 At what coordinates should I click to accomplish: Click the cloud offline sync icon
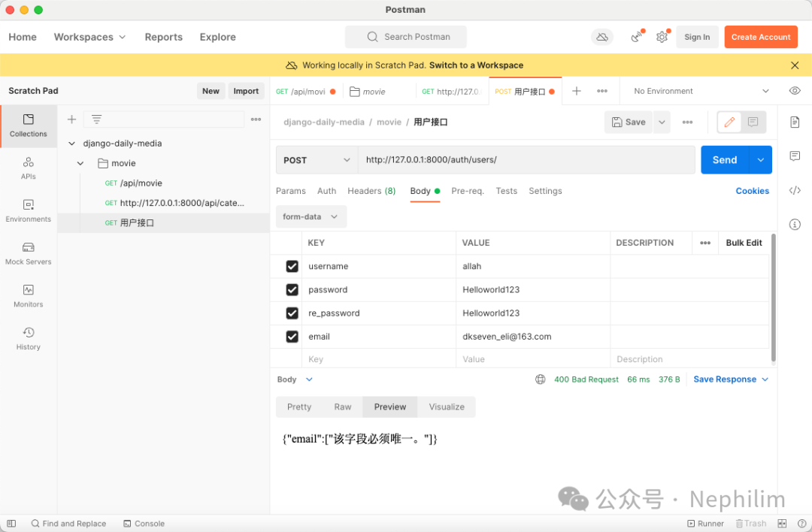(x=601, y=37)
